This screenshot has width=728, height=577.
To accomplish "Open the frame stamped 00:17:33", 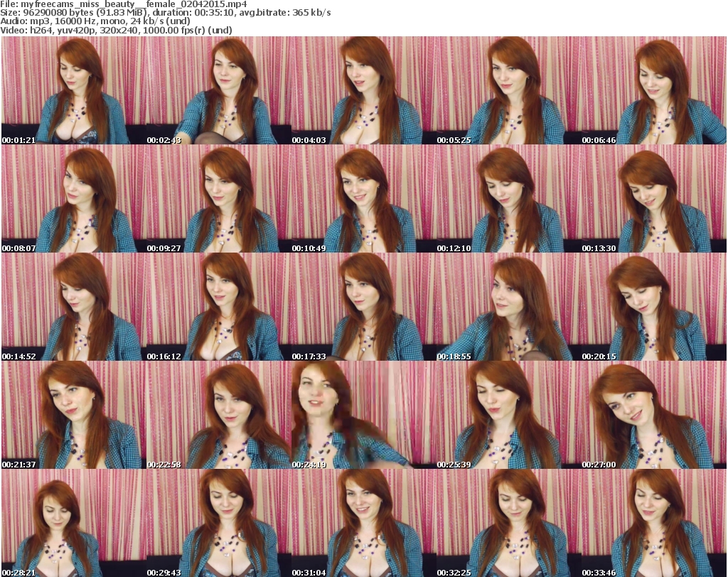I will coord(363,307).
